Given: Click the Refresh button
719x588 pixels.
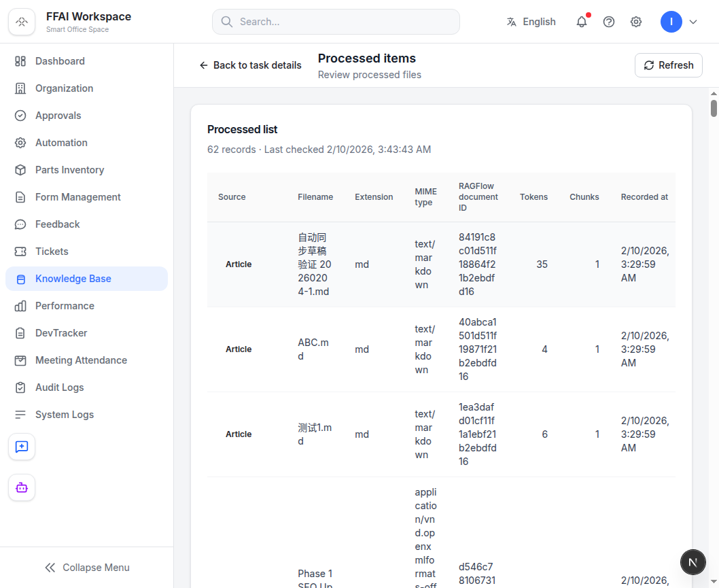Looking at the screenshot, I should coord(668,65).
